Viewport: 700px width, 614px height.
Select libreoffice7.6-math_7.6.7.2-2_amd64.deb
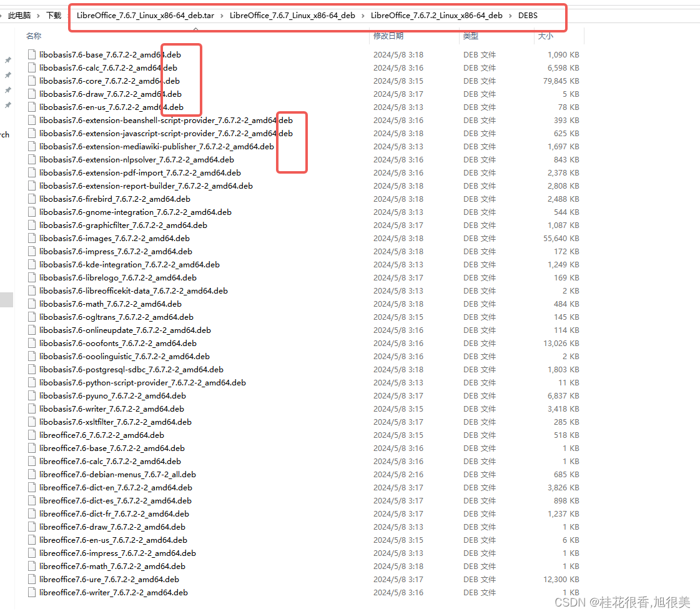pyautogui.click(x=112, y=567)
